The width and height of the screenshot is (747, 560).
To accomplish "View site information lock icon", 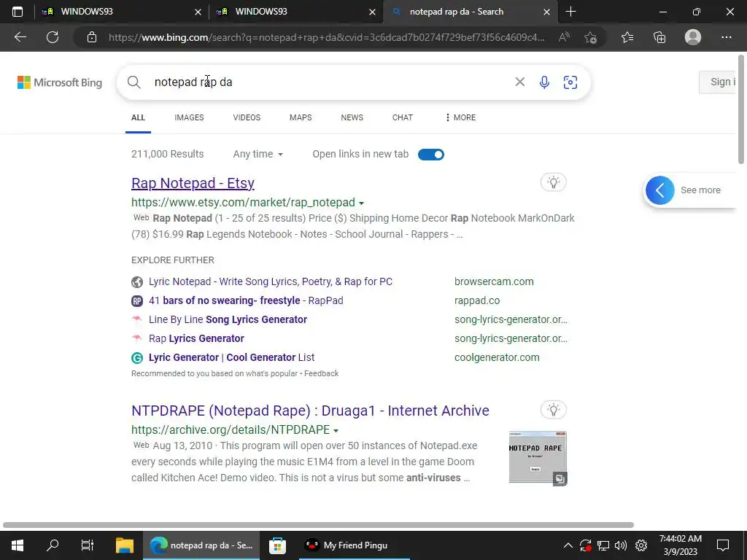I will 92,37.
